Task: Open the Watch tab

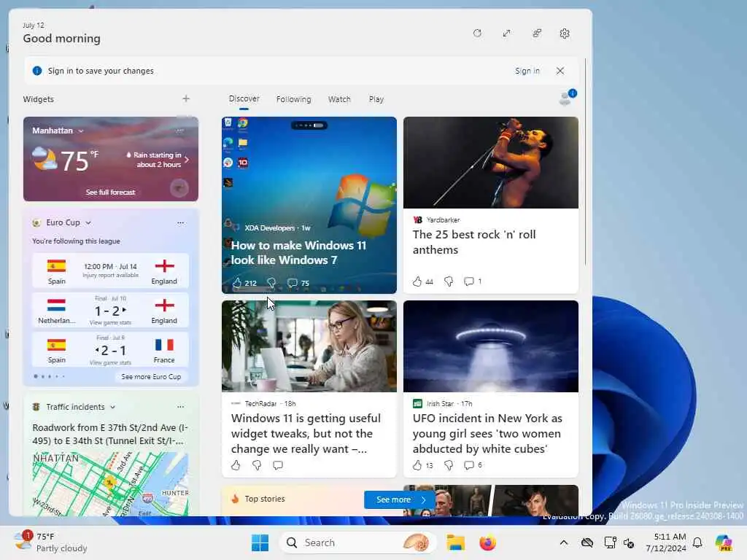Action: point(339,99)
